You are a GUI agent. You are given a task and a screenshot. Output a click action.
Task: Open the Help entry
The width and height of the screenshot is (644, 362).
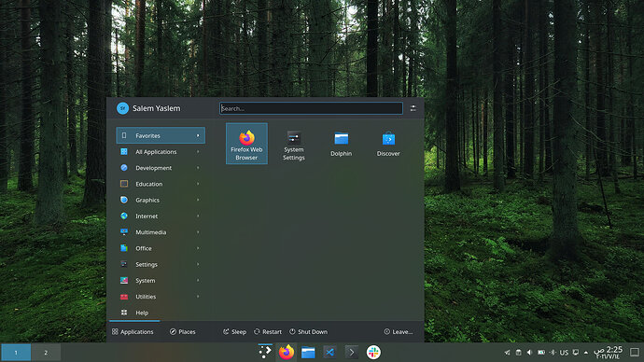[161, 313]
